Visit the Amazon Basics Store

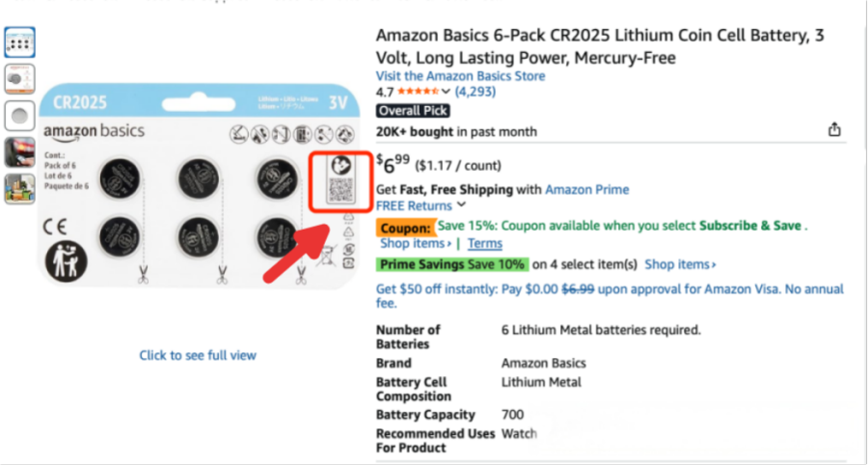tap(460, 75)
